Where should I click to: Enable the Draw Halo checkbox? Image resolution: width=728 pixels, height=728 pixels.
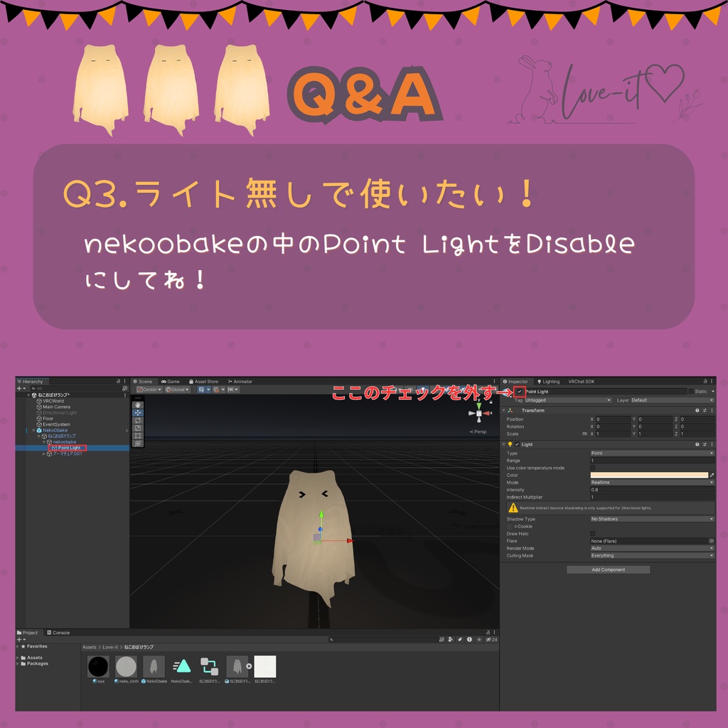coord(592,533)
